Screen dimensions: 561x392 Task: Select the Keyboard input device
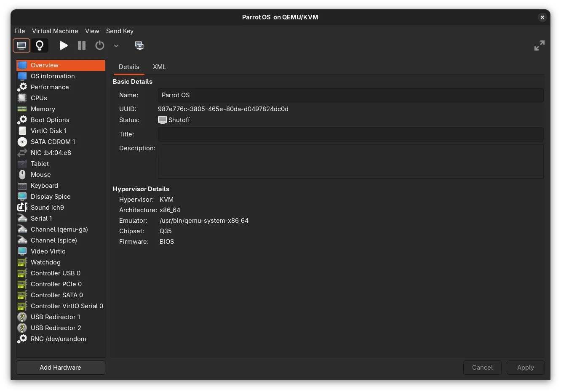click(x=61, y=186)
